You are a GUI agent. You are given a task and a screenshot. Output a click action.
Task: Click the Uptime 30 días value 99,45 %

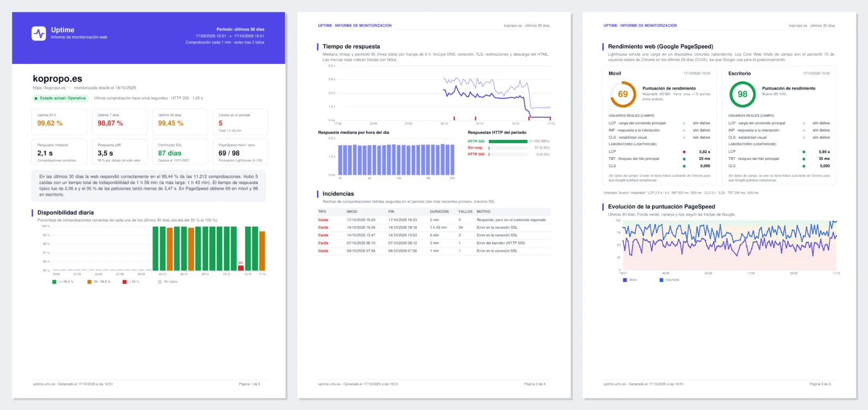coord(171,124)
